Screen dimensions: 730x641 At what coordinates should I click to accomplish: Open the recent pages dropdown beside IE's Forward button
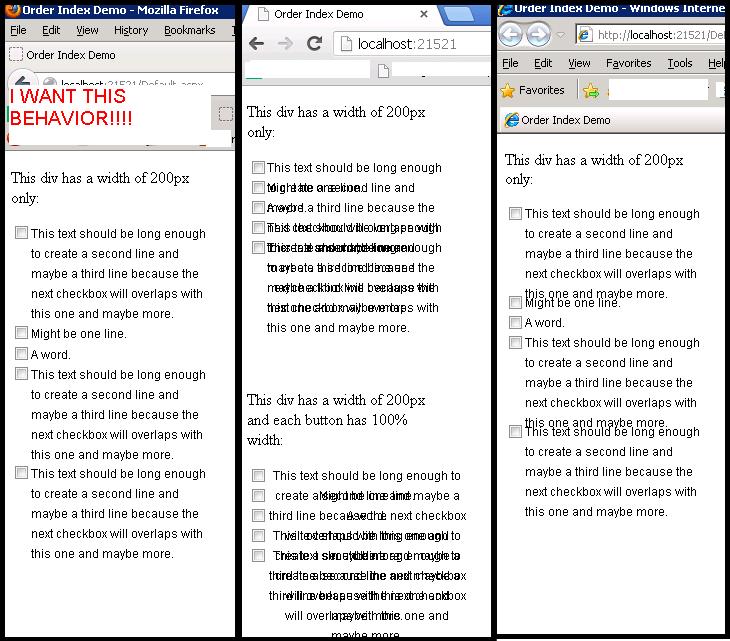(x=561, y=35)
